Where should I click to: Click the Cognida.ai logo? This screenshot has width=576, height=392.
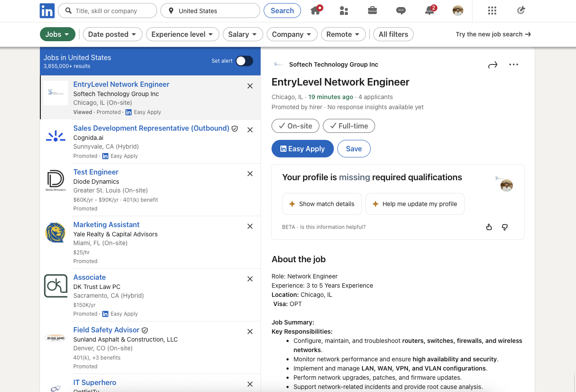click(x=56, y=136)
